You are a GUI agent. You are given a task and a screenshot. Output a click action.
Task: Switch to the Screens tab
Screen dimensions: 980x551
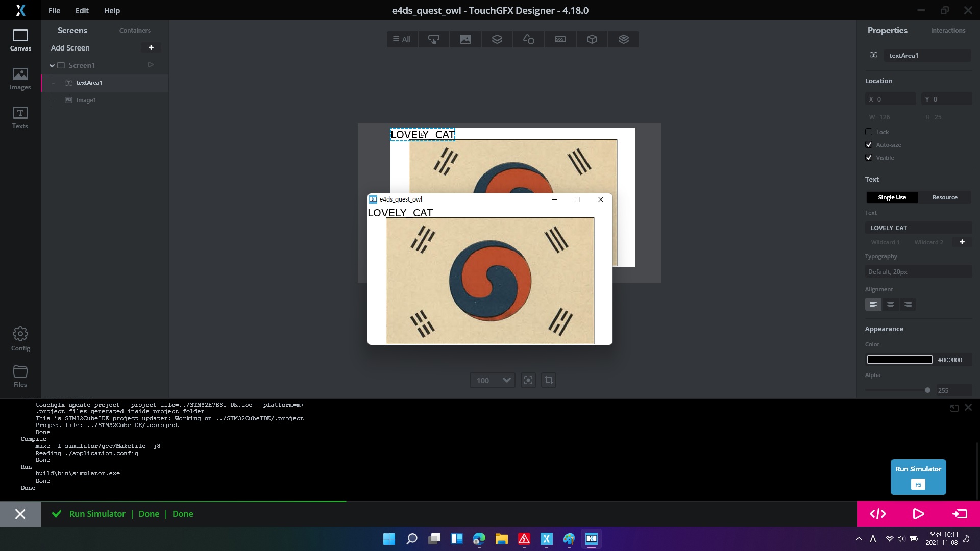tap(72, 30)
